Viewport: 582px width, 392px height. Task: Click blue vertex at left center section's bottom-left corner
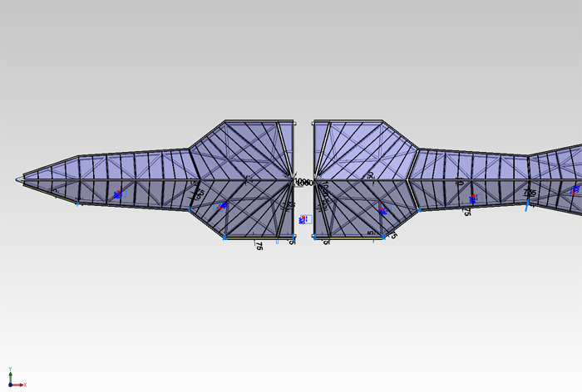pyautogui.click(x=224, y=238)
